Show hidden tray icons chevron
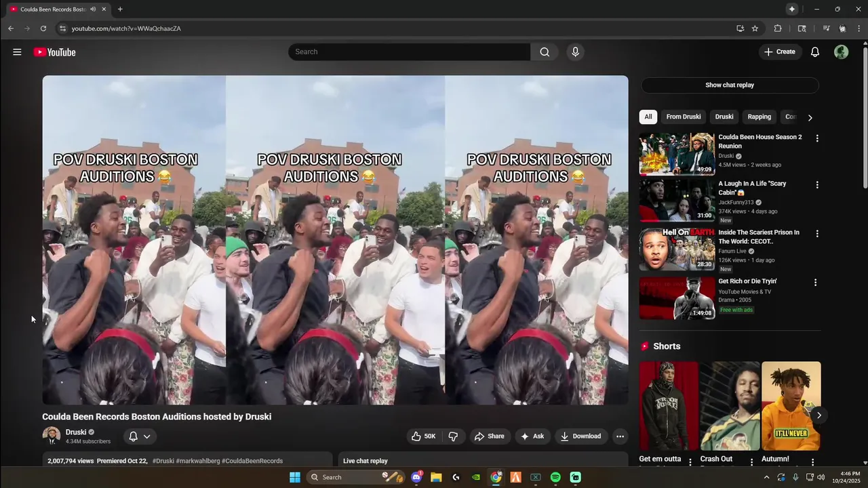This screenshot has height=488, width=868. tap(767, 477)
